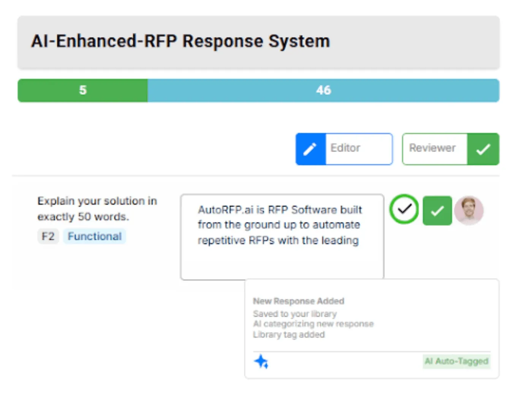Select the F2 tag
The image size is (532, 410).
[x=48, y=236]
